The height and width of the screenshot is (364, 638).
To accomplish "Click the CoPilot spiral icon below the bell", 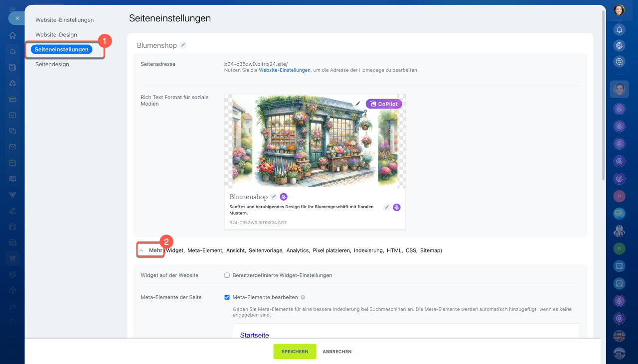I will point(619,46).
